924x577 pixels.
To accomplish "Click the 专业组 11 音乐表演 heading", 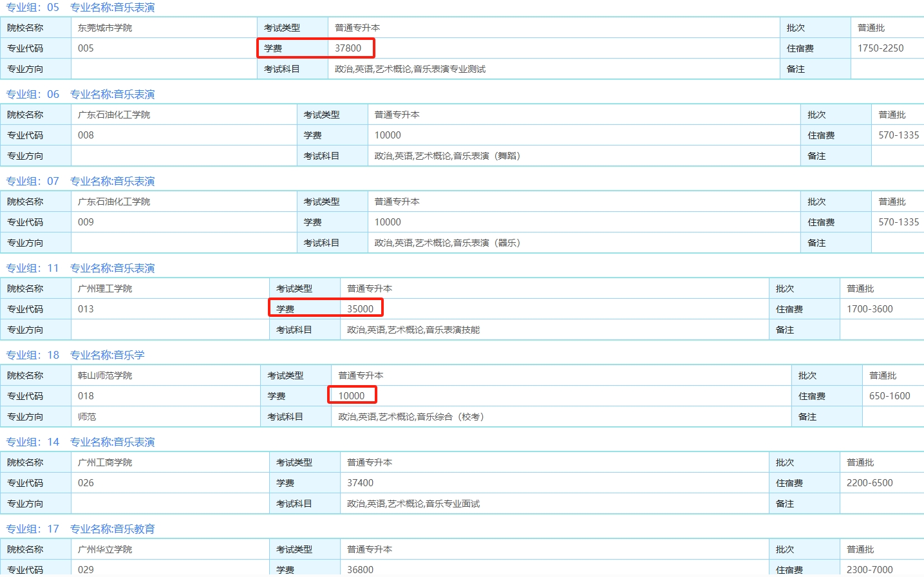I will click(80, 269).
